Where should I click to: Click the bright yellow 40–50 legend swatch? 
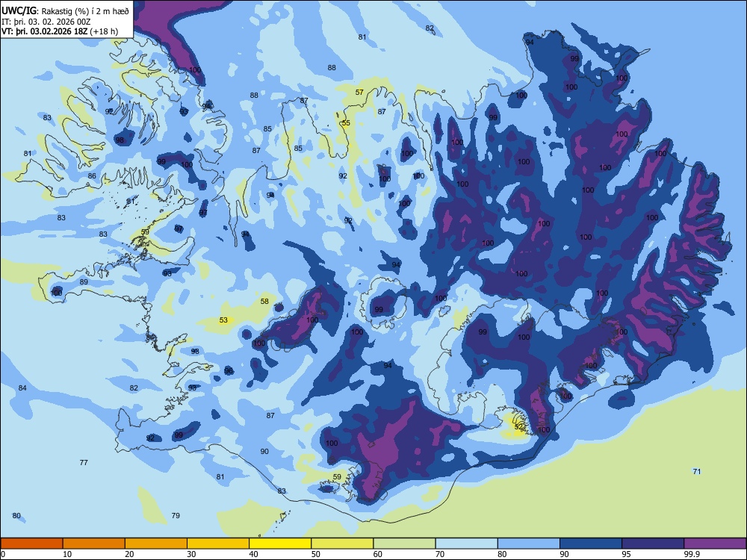[x=280, y=544]
